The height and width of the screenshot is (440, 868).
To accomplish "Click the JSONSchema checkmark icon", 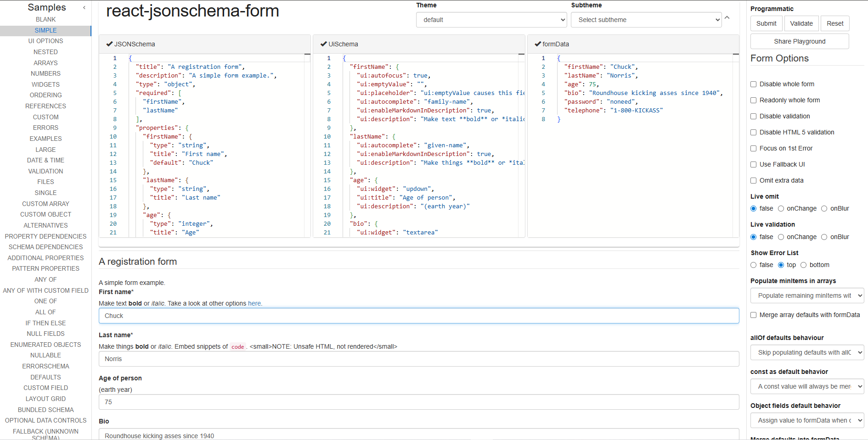I will click(109, 44).
